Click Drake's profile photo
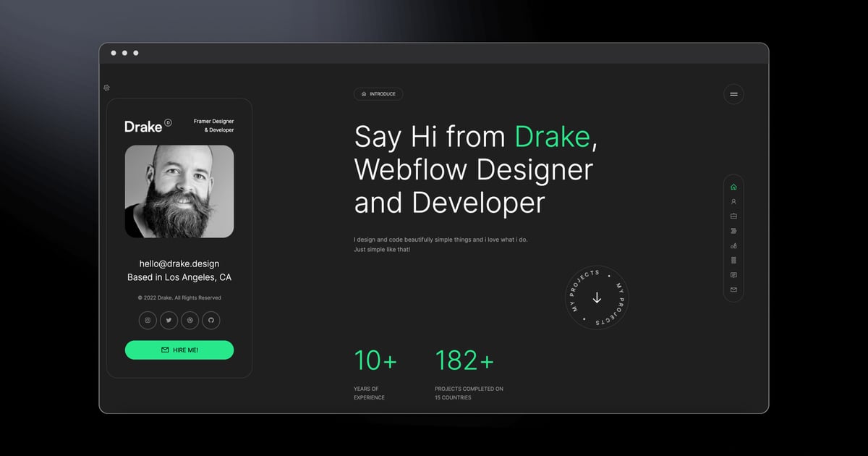 pyautogui.click(x=179, y=191)
